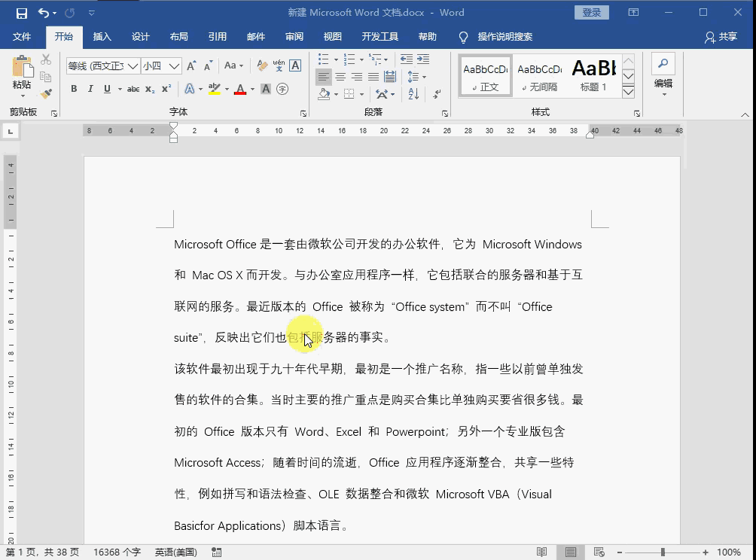The height and width of the screenshot is (560, 756).
Task: Switch to the 布局 tab
Action: coord(179,37)
